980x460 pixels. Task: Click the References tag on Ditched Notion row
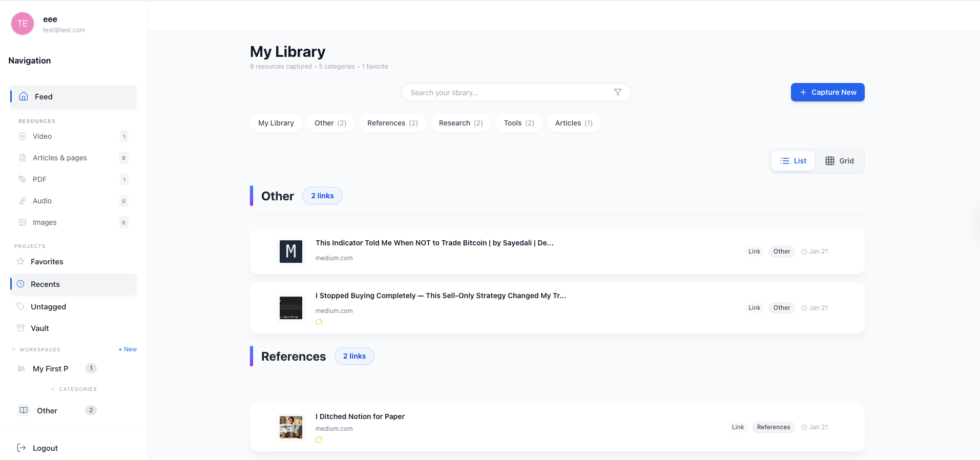coord(774,427)
